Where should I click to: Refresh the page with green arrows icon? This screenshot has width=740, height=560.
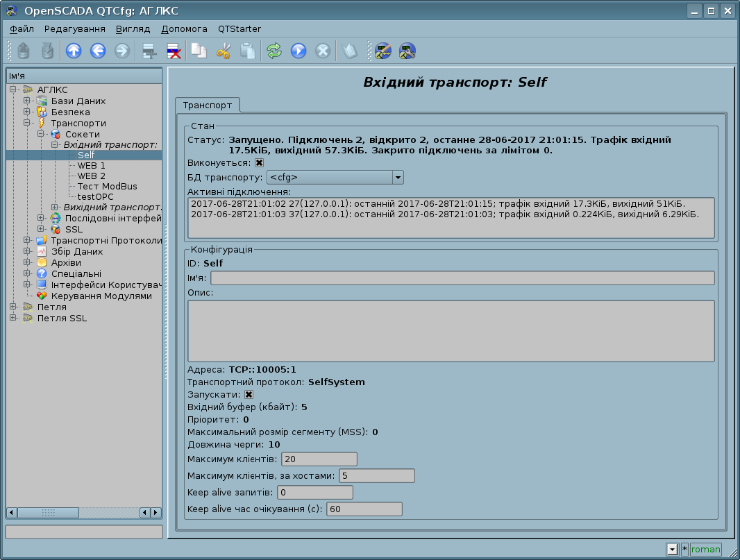[x=274, y=51]
